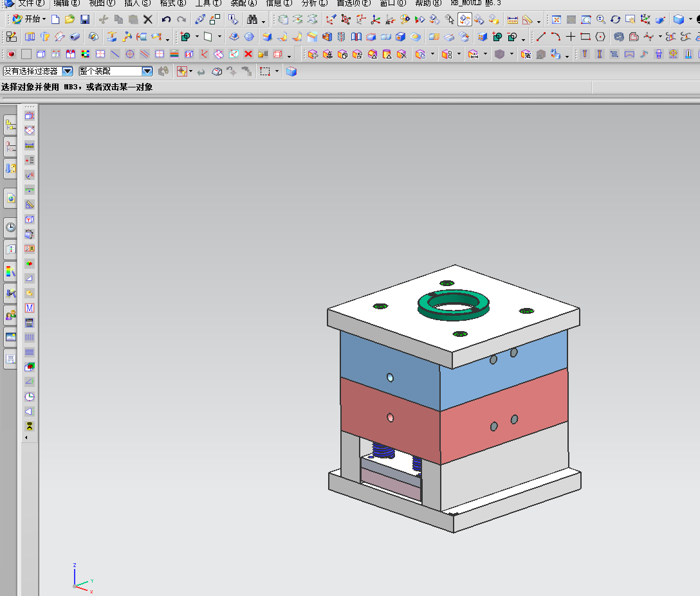Click the dashed rectangle selection icon
The image size is (700, 596).
[265, 71]
